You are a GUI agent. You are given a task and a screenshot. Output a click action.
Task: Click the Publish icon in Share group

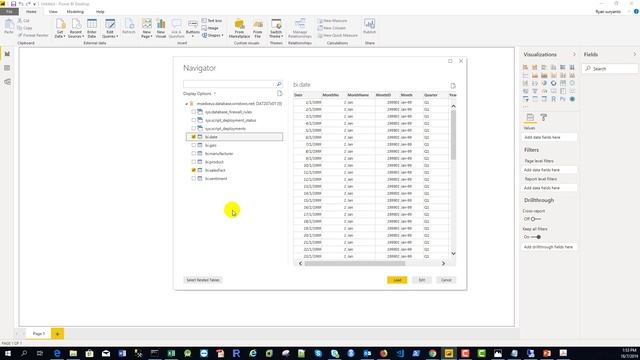point(369,27)
